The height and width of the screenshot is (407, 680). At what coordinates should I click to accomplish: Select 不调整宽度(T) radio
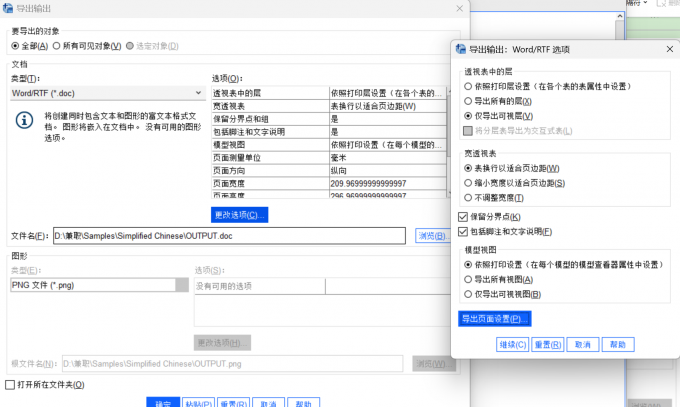coord(468,197)
